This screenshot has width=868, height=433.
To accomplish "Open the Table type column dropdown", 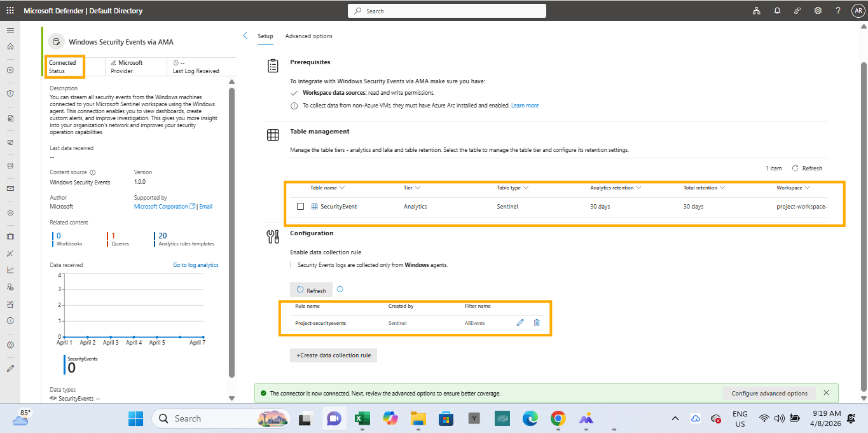I will pos(513,188).
